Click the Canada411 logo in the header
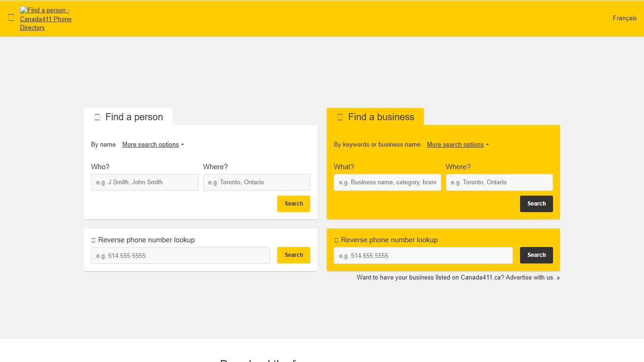Screen dimensions: 644x362 [x=45, y=19]
